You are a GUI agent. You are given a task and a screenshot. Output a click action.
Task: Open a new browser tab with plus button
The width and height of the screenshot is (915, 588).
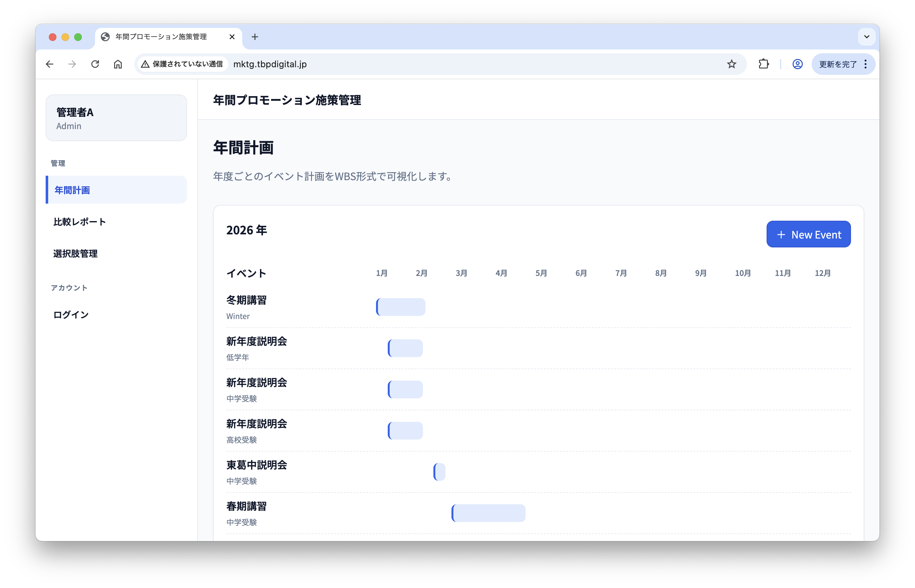tap(255, 37)
